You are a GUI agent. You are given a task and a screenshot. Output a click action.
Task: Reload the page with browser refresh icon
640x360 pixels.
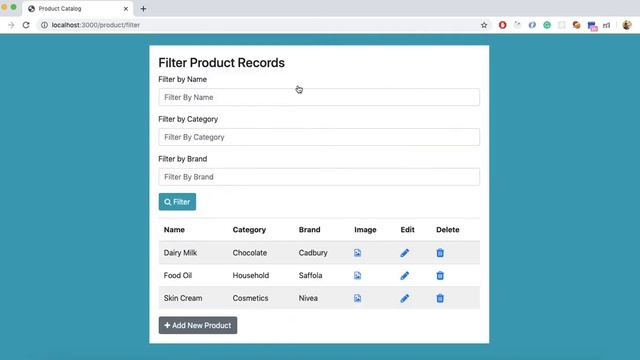pos(26,25)
